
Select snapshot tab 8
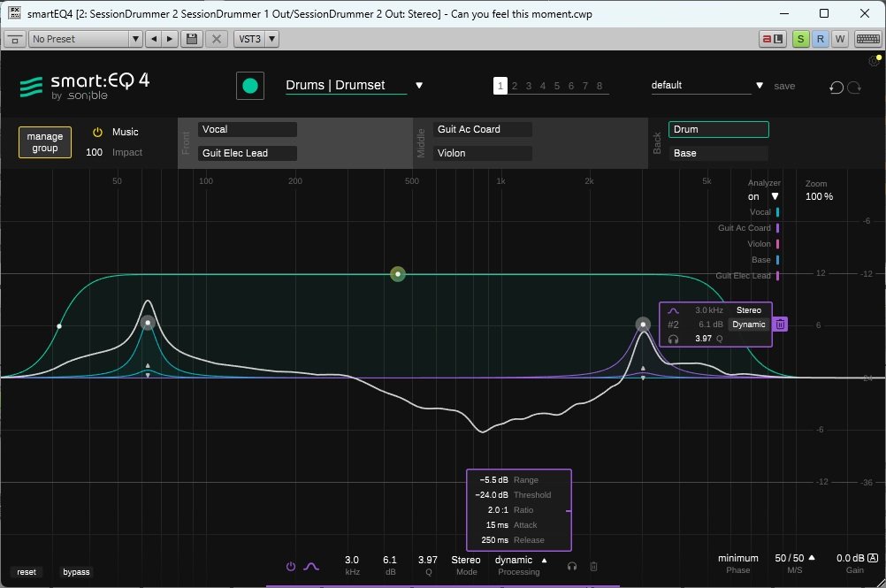(599, 86)
